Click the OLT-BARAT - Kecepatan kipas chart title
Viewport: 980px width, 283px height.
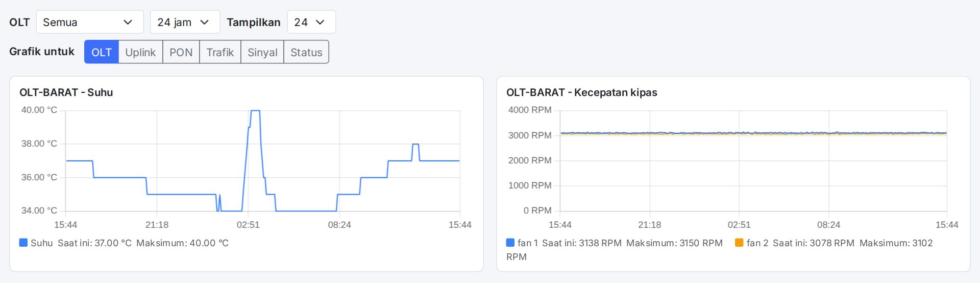pyautogui.click(x=582, y=92)
